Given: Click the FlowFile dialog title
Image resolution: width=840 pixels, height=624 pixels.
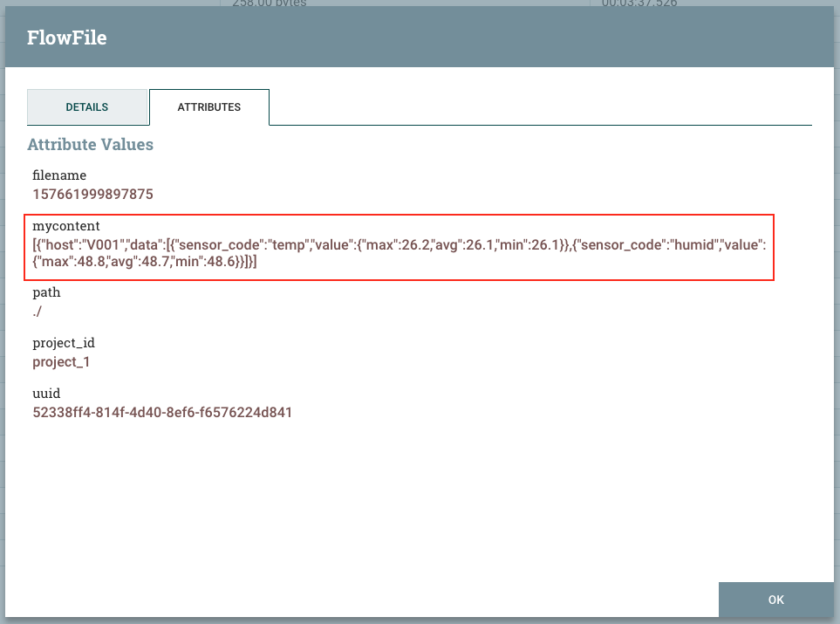Looking at the screenshot, I should 67,38.
